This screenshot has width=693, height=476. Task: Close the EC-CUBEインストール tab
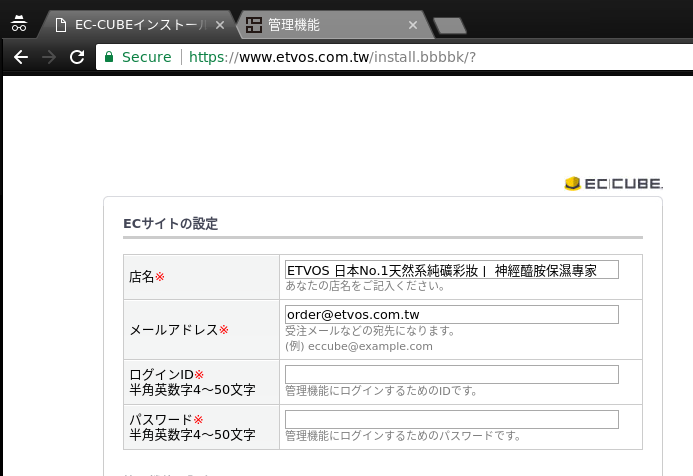coord(220,25)
